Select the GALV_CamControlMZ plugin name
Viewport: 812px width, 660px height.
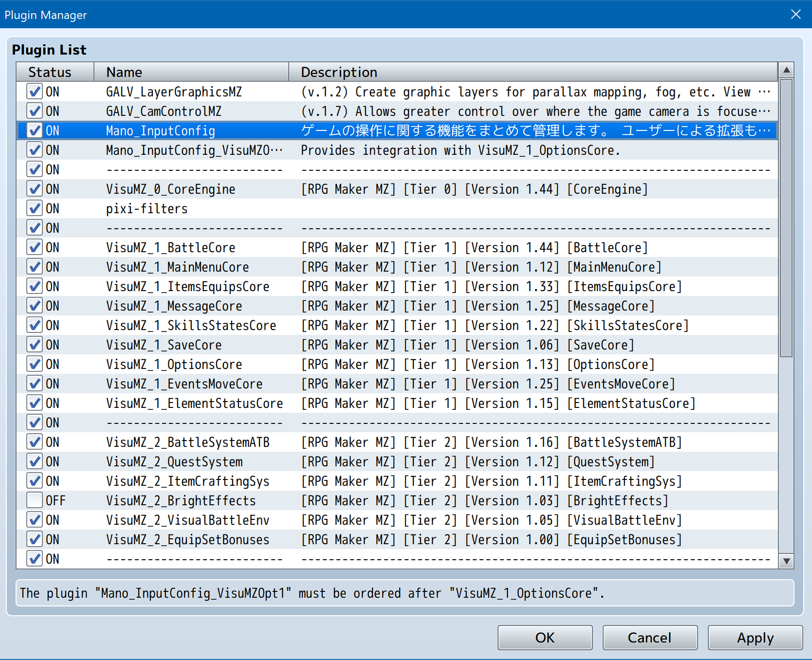click(x=164, y=111)
